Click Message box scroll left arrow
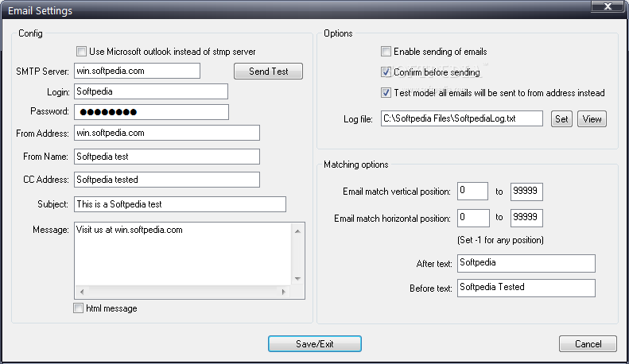The image size is (629, 364). (x=82, y=292)
